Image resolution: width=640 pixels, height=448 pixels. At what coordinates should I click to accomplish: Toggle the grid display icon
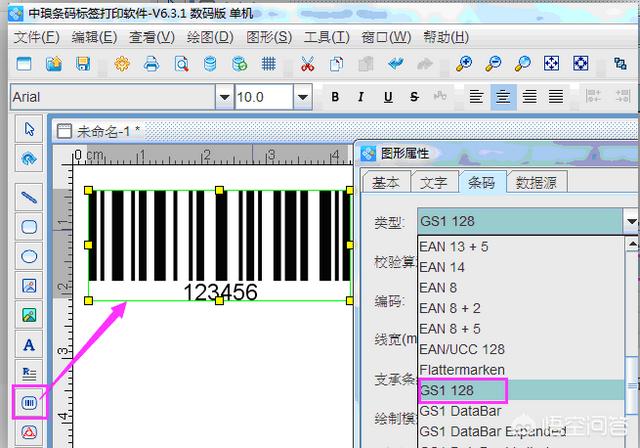[269, 64]
